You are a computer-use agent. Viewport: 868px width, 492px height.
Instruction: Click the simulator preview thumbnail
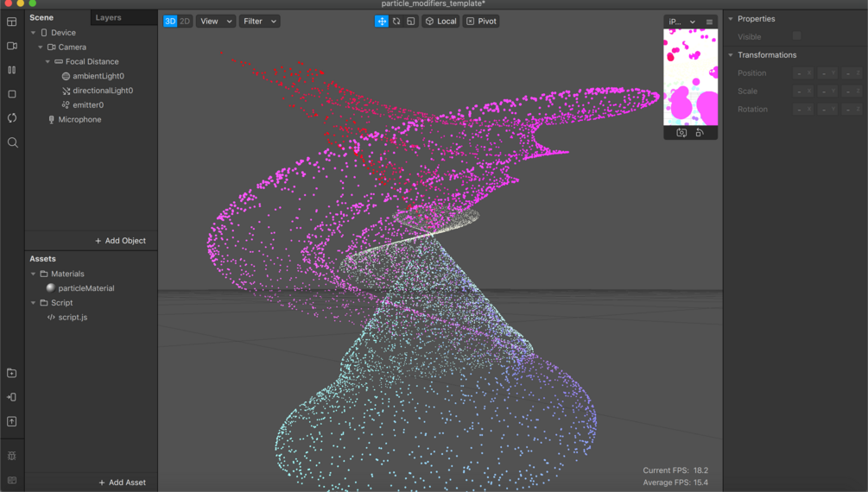pyautogui.click(x=690, y=77)
